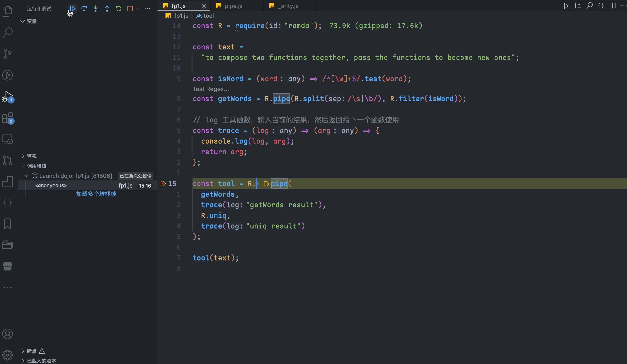
Task: Show more activity bar items
Action: point(8,287)
